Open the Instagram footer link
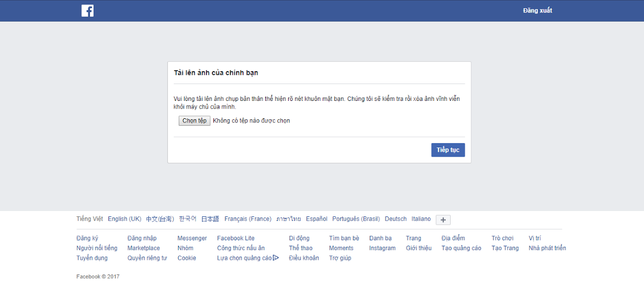Screen dimensions: 644x307 pyautogui.click(x=382, y=248)
